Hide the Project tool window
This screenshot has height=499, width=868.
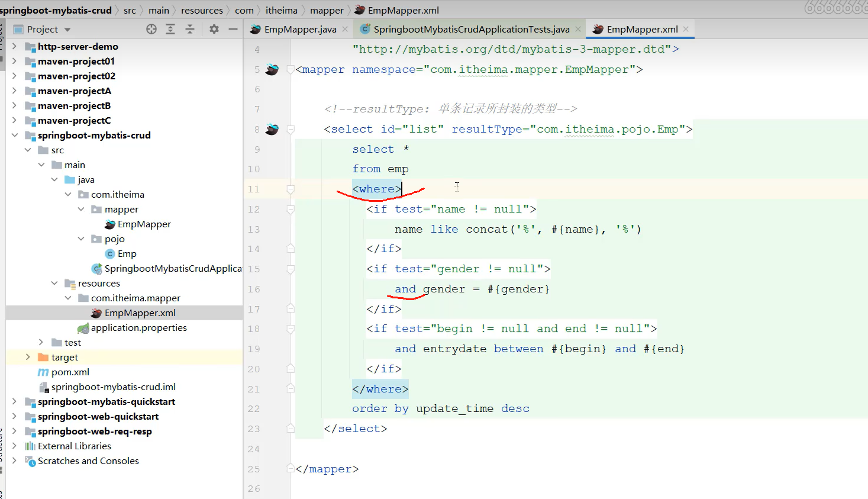(233, 29)
